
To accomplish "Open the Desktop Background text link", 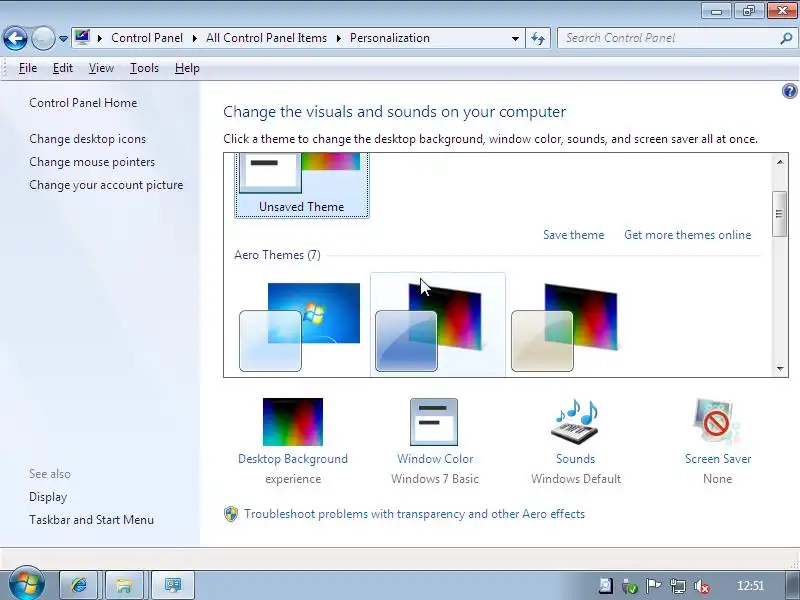I will click(293, 459).
